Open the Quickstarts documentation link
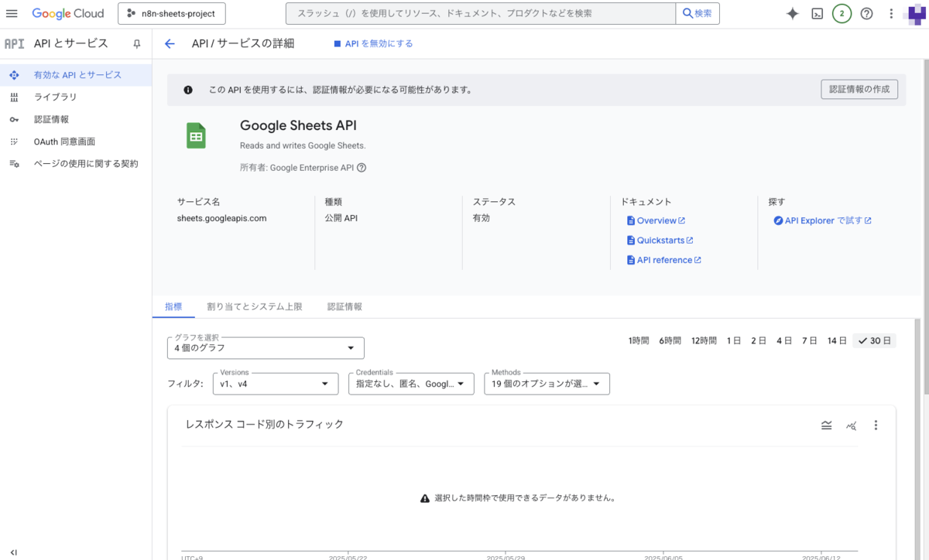The image size is (929, 560). coord(660,241)
